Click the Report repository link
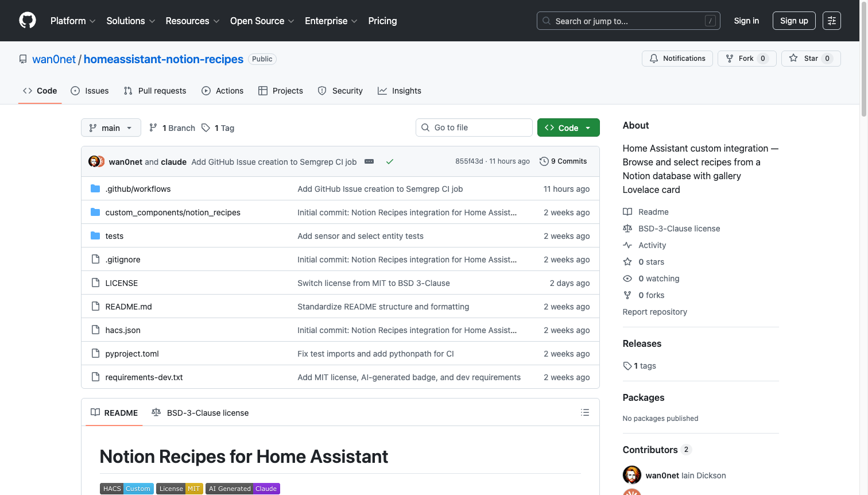 coord(654,311)
